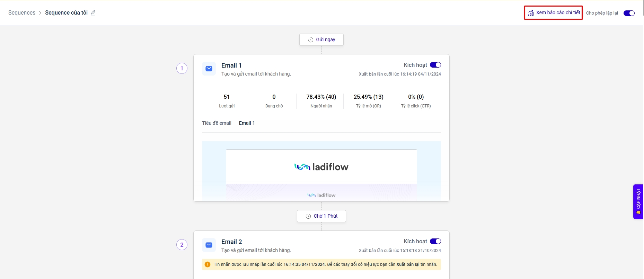
Task: Disable Kích hoạt toggle for Email 2
Action: click(435, 241)
